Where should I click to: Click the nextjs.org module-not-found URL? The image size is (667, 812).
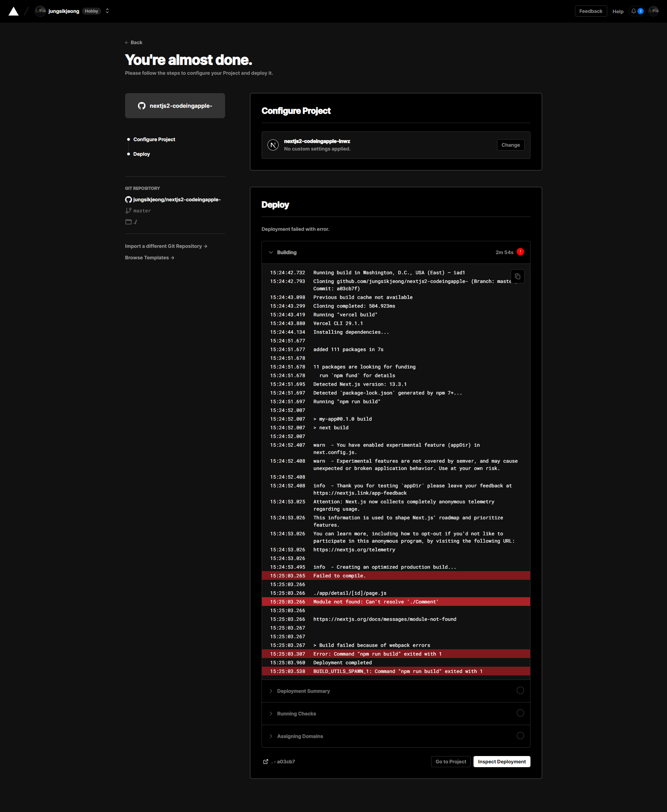385,619
